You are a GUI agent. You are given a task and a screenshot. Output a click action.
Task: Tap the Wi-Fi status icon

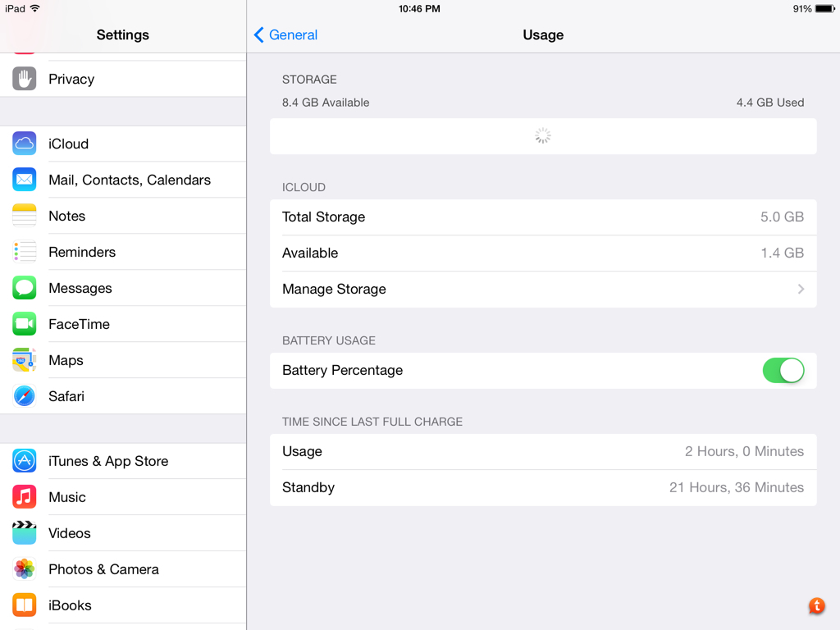[34, 8]
